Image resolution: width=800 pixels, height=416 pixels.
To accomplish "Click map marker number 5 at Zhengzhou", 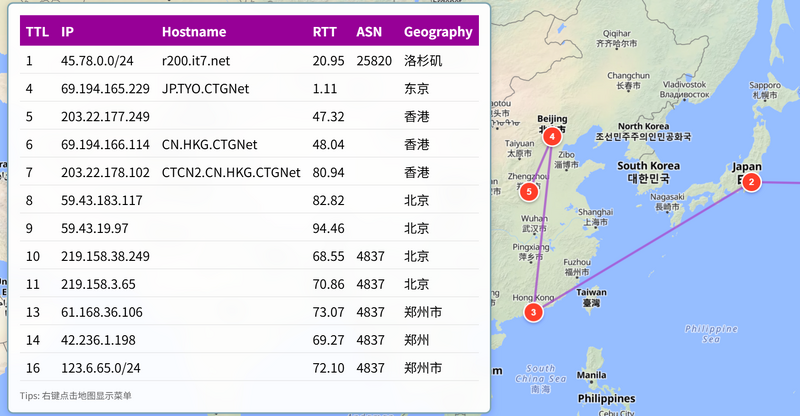I will (529, 191).
